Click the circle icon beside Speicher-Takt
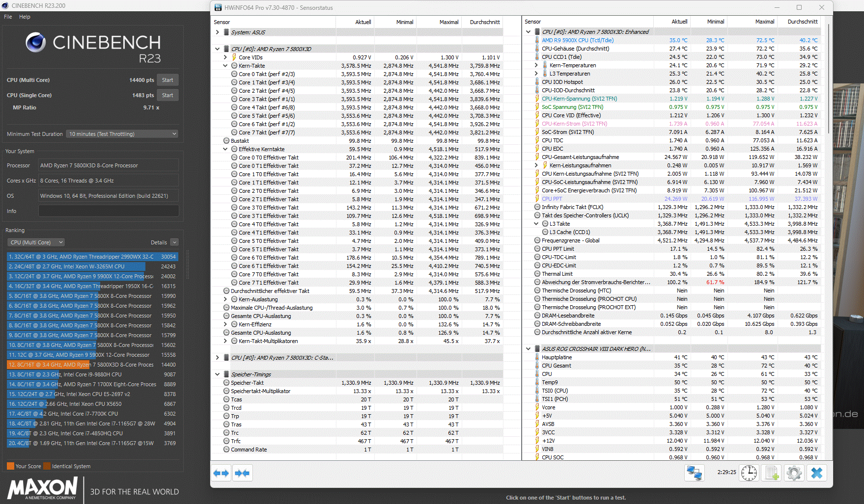 [226, 383]
